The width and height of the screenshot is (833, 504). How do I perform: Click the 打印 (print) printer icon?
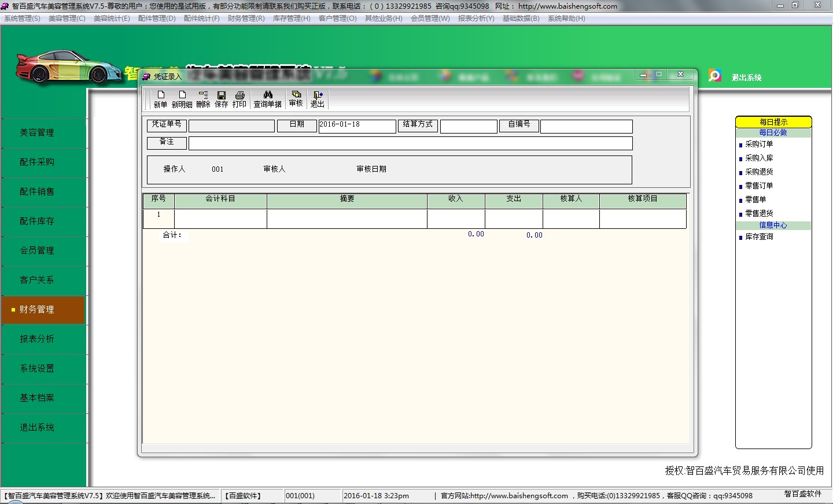(239, 95)
